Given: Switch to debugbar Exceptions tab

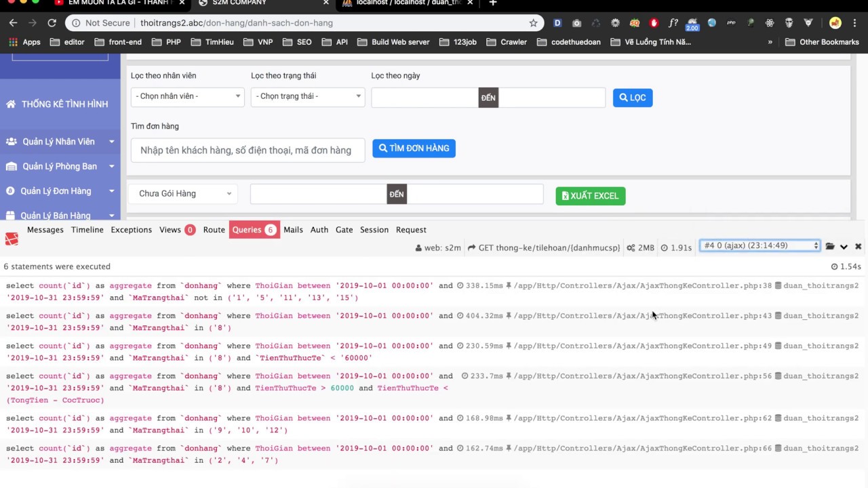Looking at the screenshot, I should click(x=132, y=230).
